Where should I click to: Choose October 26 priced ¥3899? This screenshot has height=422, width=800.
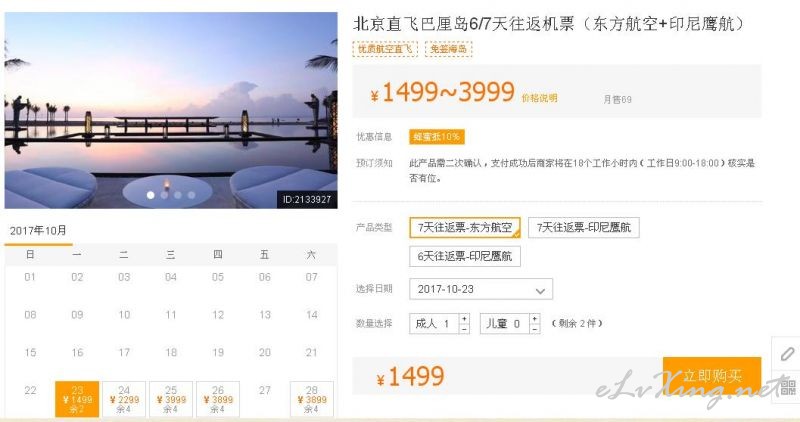(218, 399)
